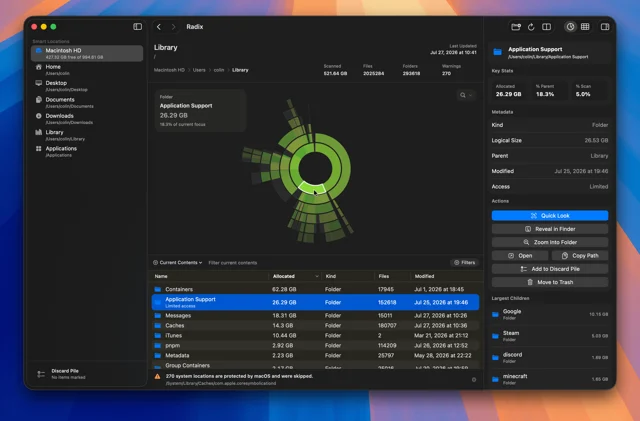Image resolution: width=640 pixels, height=421 pixels.
Task: Toggle the right inspector panel icon
Action: 605,27
